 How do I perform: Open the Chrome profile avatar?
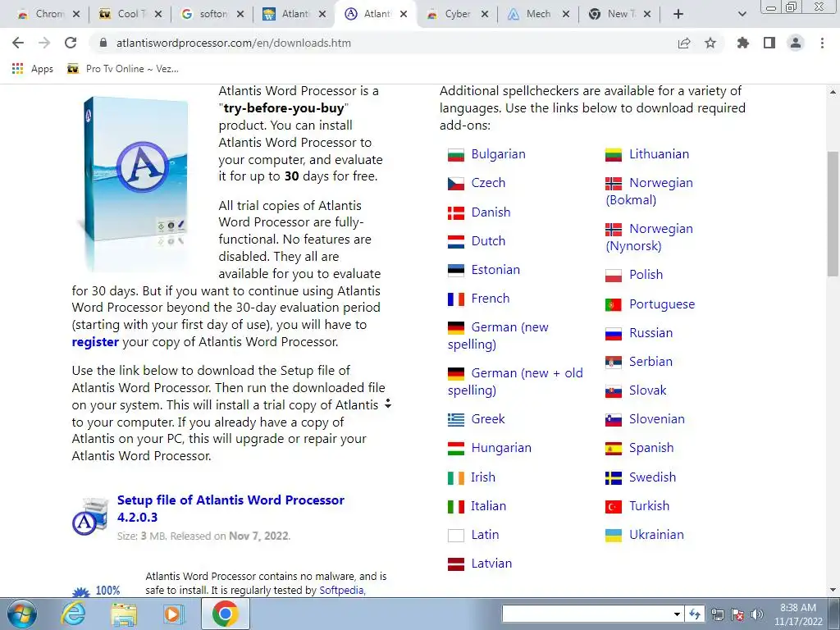[x=796, y=43]
